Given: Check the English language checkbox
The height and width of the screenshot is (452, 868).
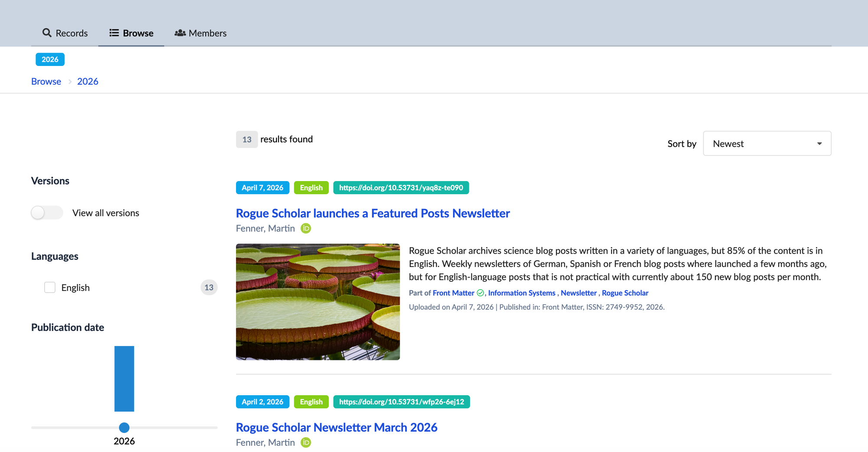Looking at the screenshot, I should point(50,287).
